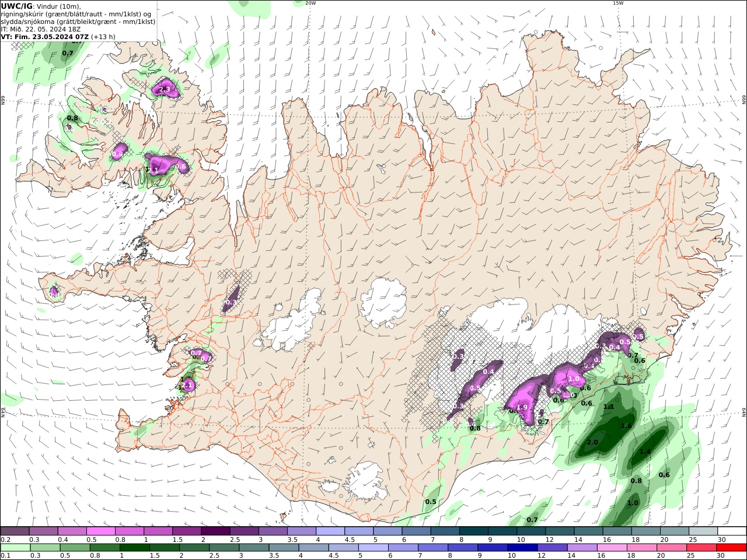Image resolution: width=747 pixels, height=560 pixels.
Task: Click the bright pink upper swatch between 0.5 and 0.8
Action: click(100, 531)
